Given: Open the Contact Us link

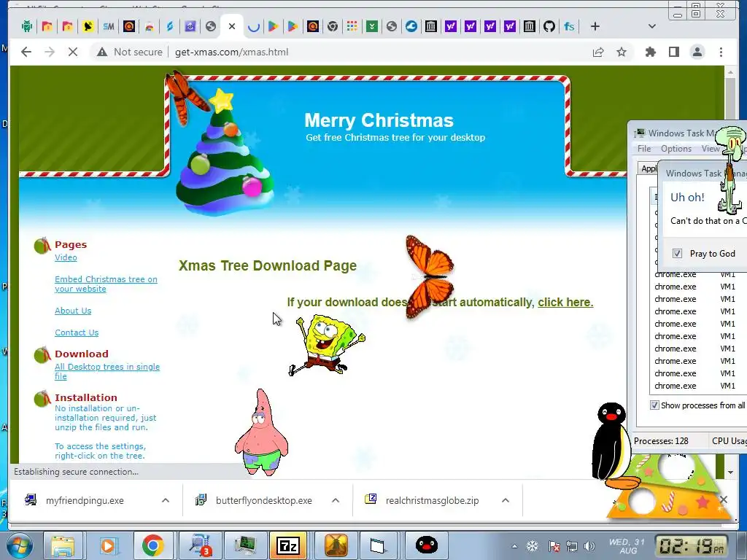Looking at the screenshot, I should point(77,332).
